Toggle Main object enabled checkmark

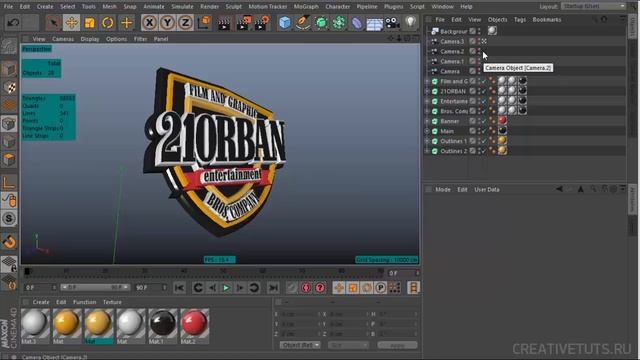484,131
